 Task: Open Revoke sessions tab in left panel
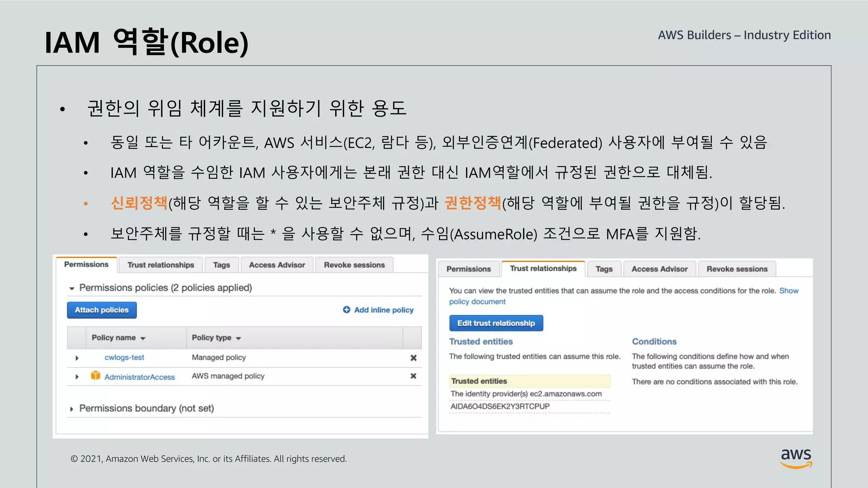pyautogui.click(x=354, y=265)
